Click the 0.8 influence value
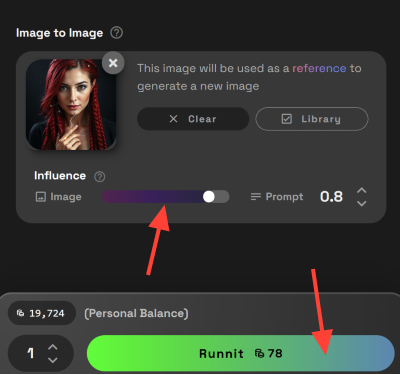This screenshot has height=375, width=400. pyautogui.click(x=331, y=197)
